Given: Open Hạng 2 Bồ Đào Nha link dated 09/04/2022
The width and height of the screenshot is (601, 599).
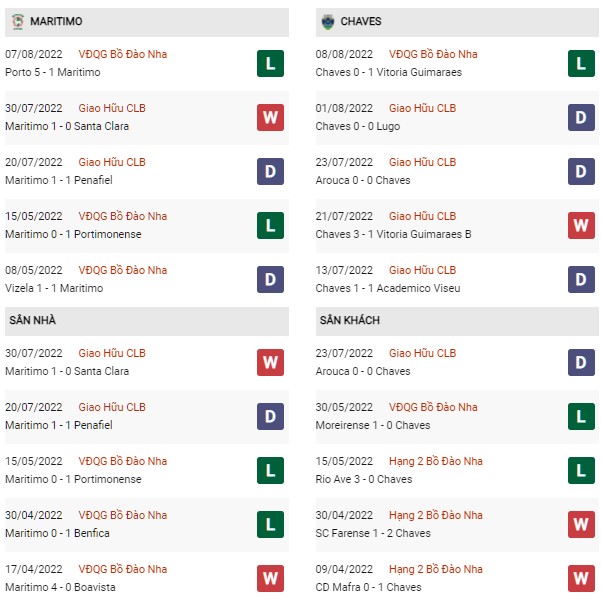Looking at the screenshot, I should pos(435,569).
